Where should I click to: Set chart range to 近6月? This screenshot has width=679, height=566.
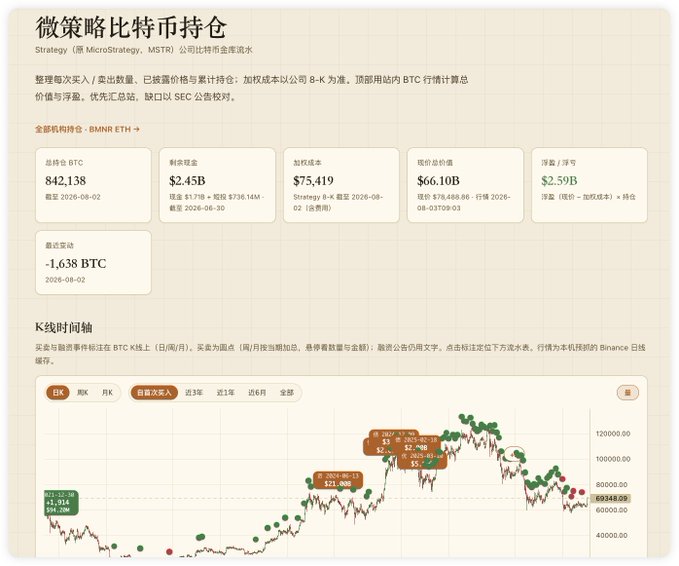[257, 393]
